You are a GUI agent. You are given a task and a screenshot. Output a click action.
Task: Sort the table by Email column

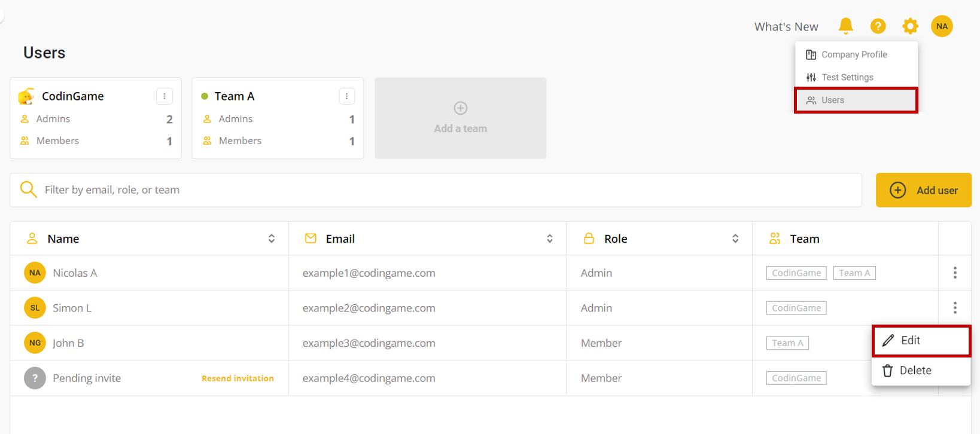tap(549, 239)
